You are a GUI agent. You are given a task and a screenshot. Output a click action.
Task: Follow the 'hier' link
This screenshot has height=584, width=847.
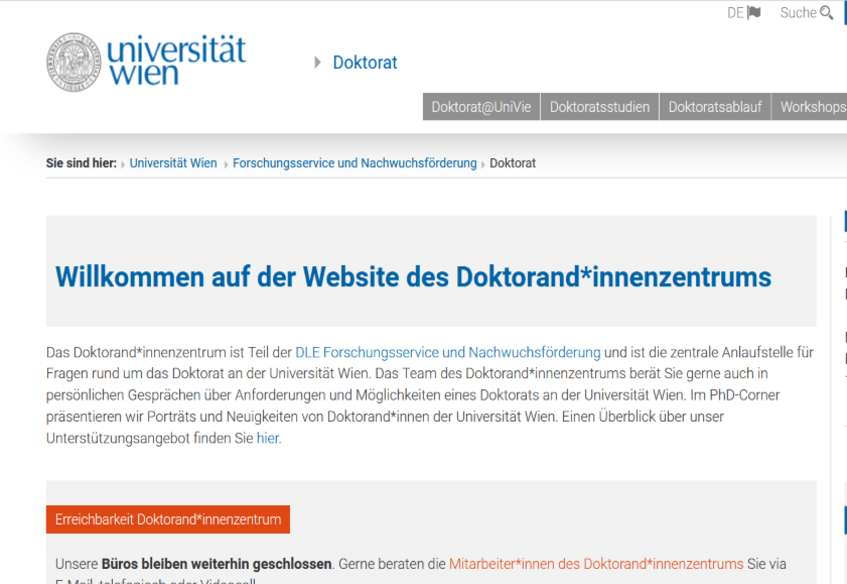coord(268,438)
